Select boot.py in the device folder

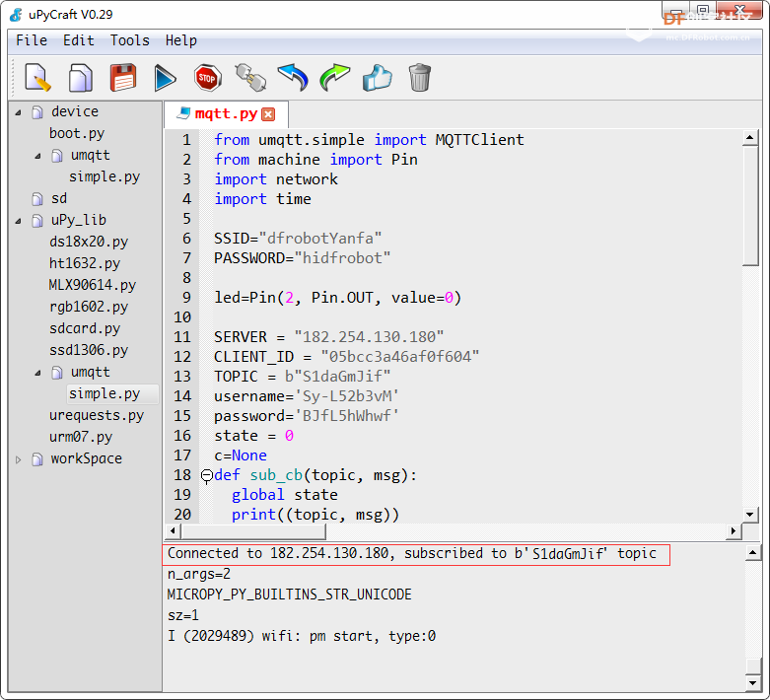[77, 134]
